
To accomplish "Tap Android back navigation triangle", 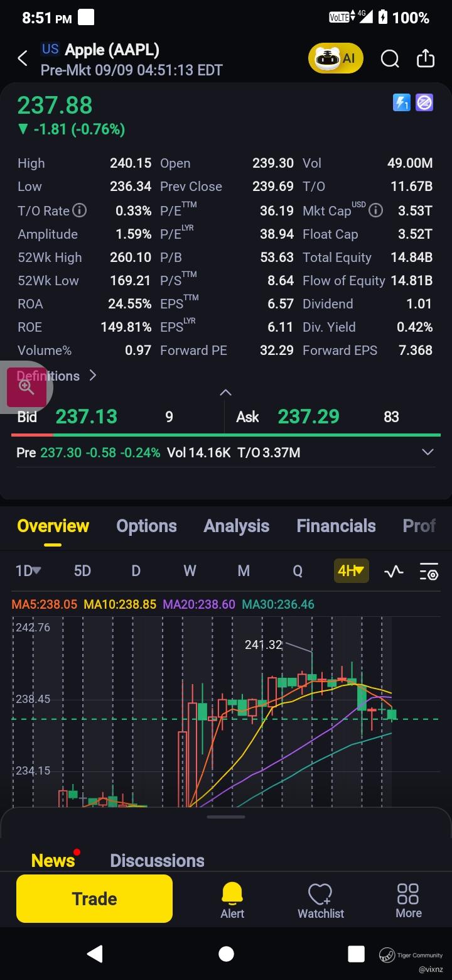I will (x=95, y=954).
